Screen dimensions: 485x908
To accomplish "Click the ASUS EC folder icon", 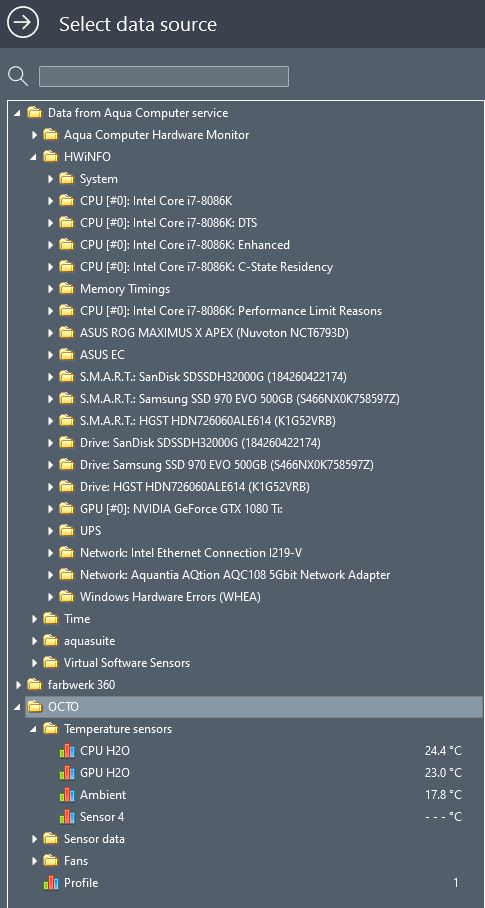I will (67, 354).
